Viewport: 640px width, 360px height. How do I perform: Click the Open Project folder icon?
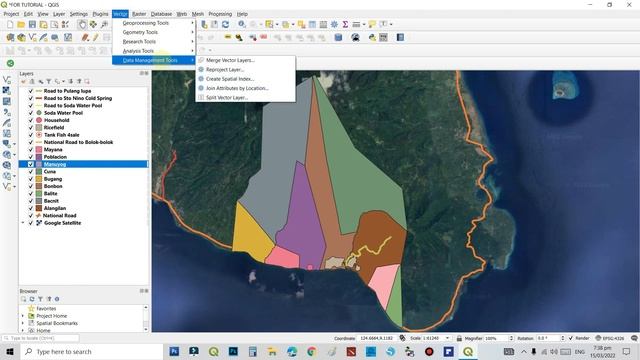[x=21, y=24]
